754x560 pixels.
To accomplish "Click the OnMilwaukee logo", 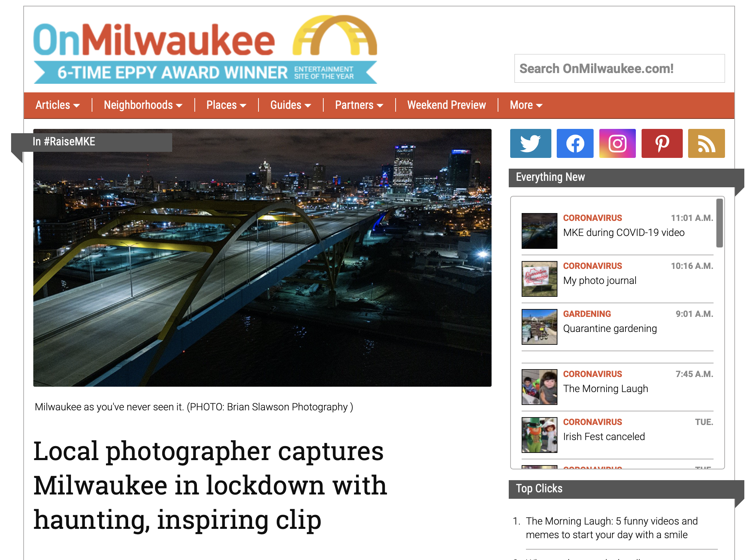I will [x=205, y=49].
